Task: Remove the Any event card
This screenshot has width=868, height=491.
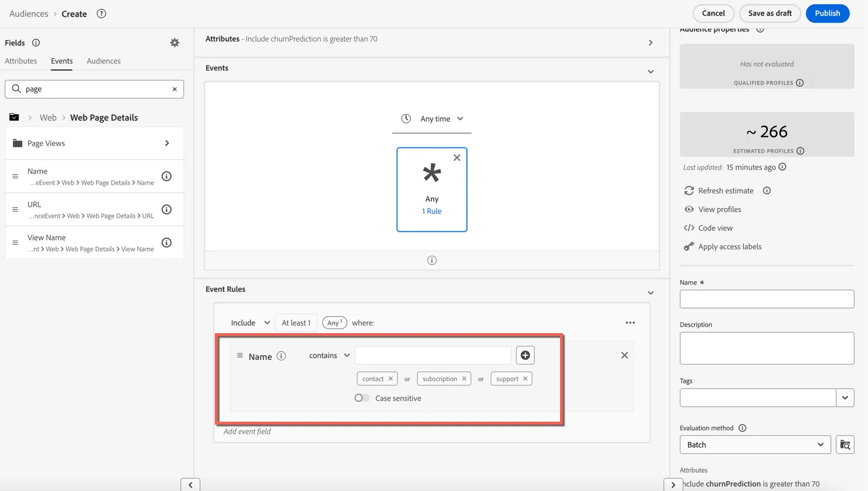Action: point(457,158)
